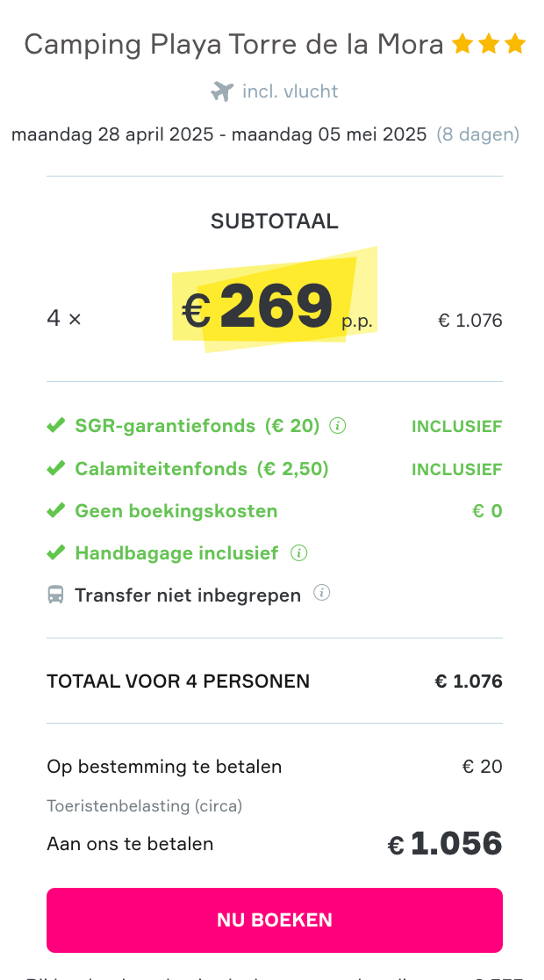Click the Transfer niet inbegrepen text
Screen dimensions: 544x980
pos(188,595)
